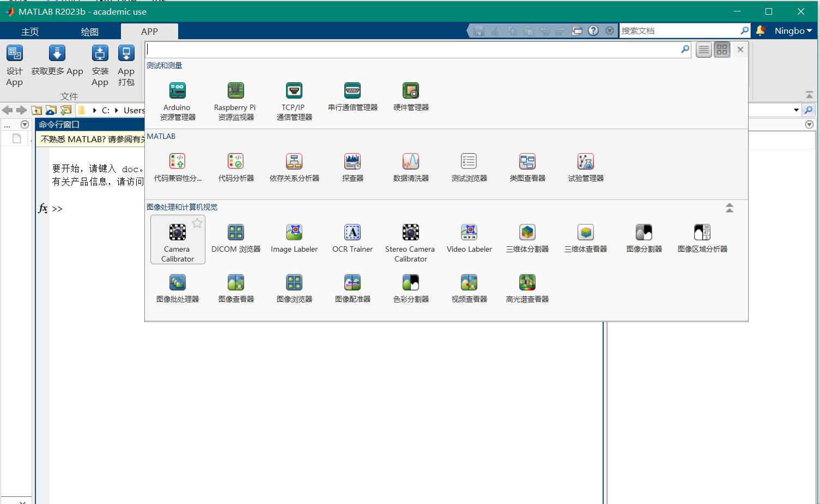The height and width of the screenshot is (504, 820).
Task: Go up one folder level
Action: pyautogui.click(x=37, y=110)
